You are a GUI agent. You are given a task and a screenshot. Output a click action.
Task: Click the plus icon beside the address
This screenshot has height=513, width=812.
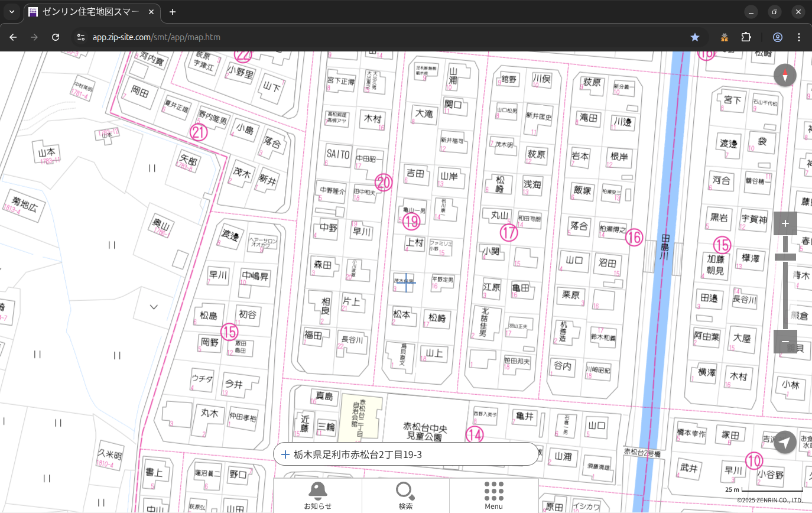click(x=285, y=454)
